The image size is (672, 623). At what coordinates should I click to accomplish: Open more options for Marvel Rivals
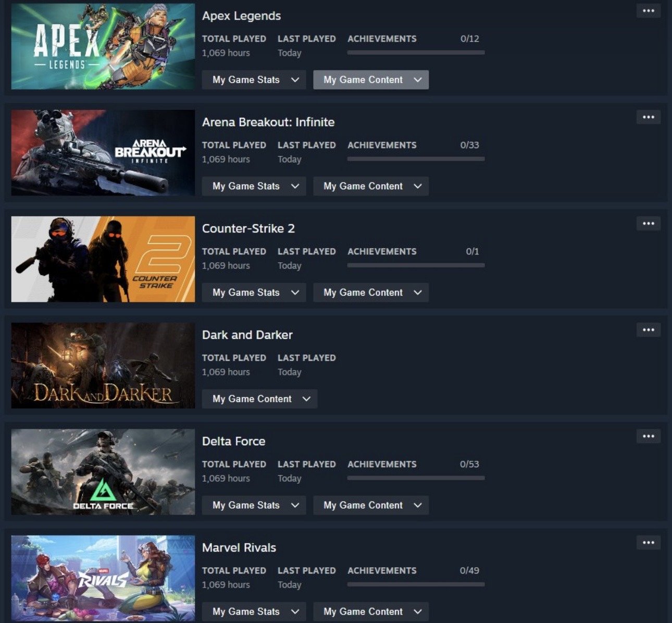(648, 543)
